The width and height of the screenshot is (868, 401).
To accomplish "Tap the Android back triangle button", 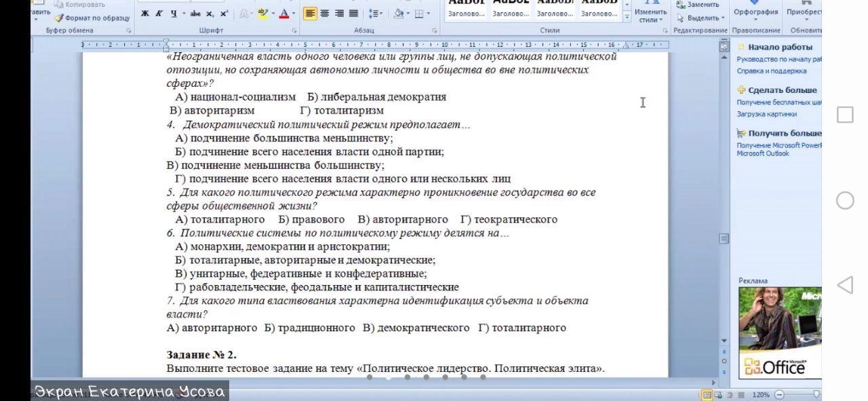I will tap(845, 285).
